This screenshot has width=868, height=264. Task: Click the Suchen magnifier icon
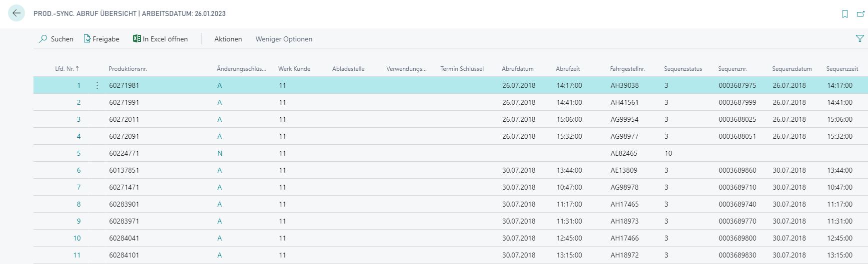43,39
